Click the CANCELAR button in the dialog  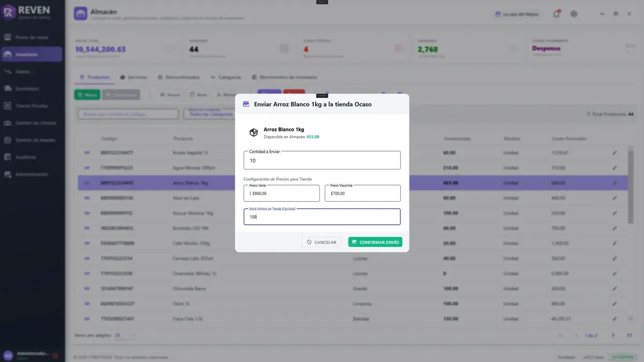321,242
